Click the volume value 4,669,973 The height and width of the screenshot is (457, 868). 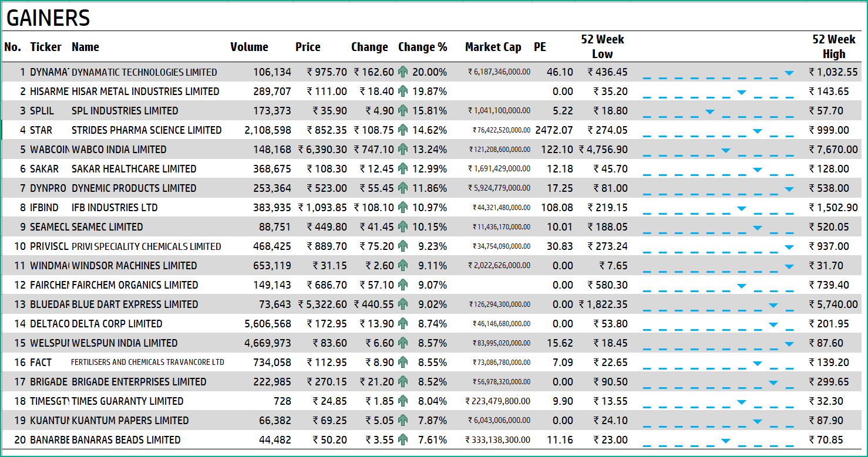point(268,343)
